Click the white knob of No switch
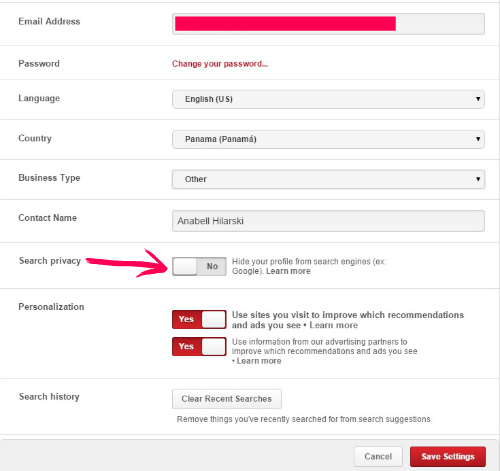 point(185,266)
